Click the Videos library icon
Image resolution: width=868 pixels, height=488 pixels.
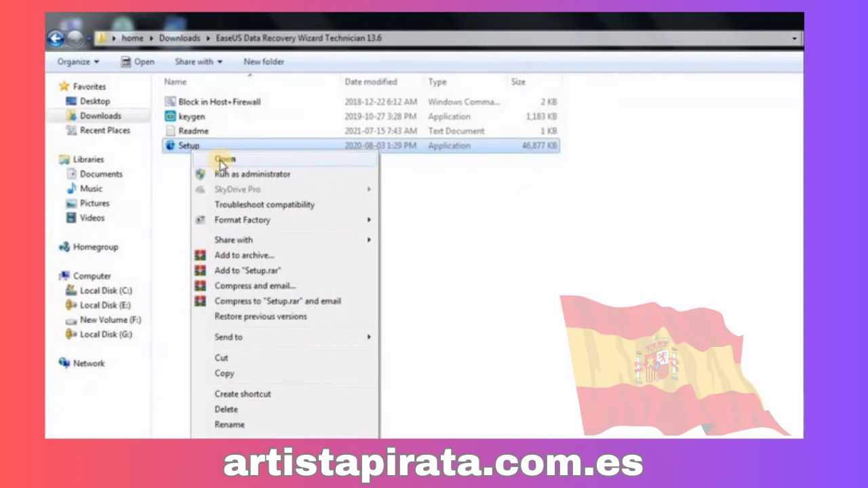pyautogui.click(x=71, y=218)
